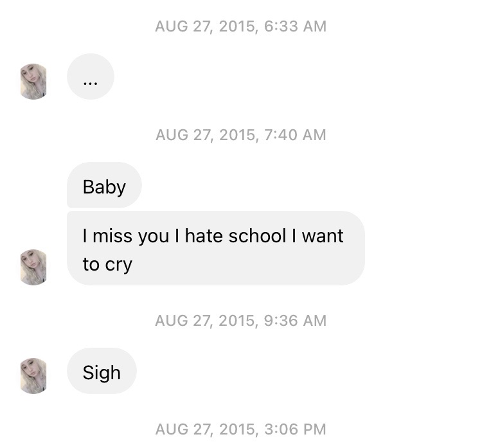
Task: Click the "..." message bubble
Action: point(91,76)
